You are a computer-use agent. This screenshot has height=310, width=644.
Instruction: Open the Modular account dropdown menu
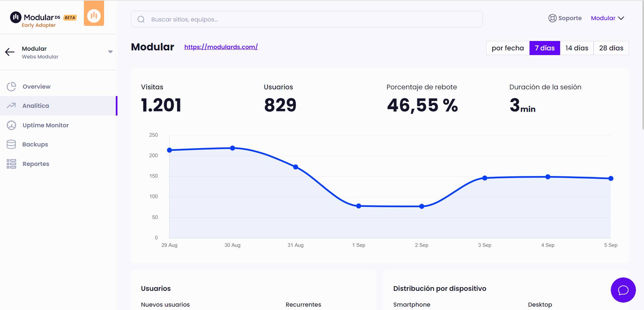[607, 18]
